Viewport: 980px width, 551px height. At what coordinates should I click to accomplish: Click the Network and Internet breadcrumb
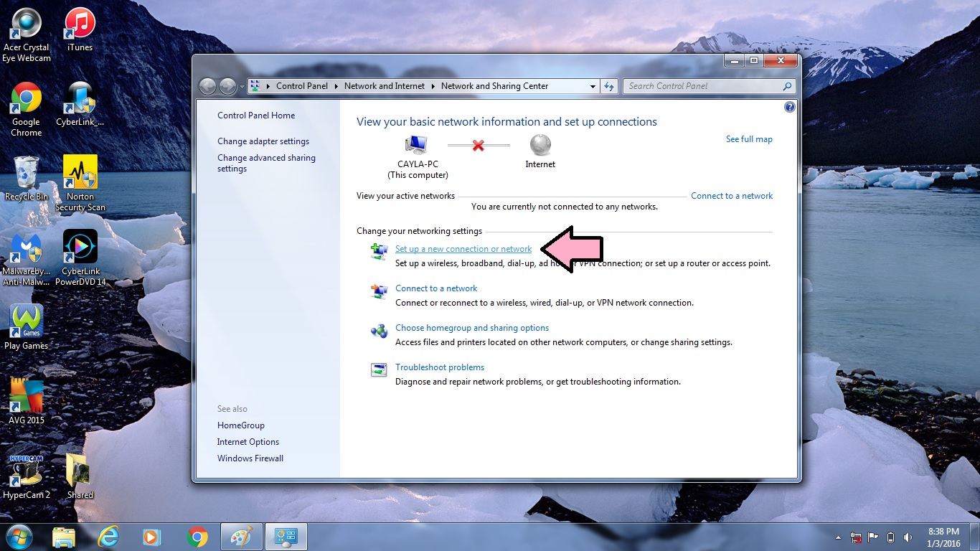(385, 86)
